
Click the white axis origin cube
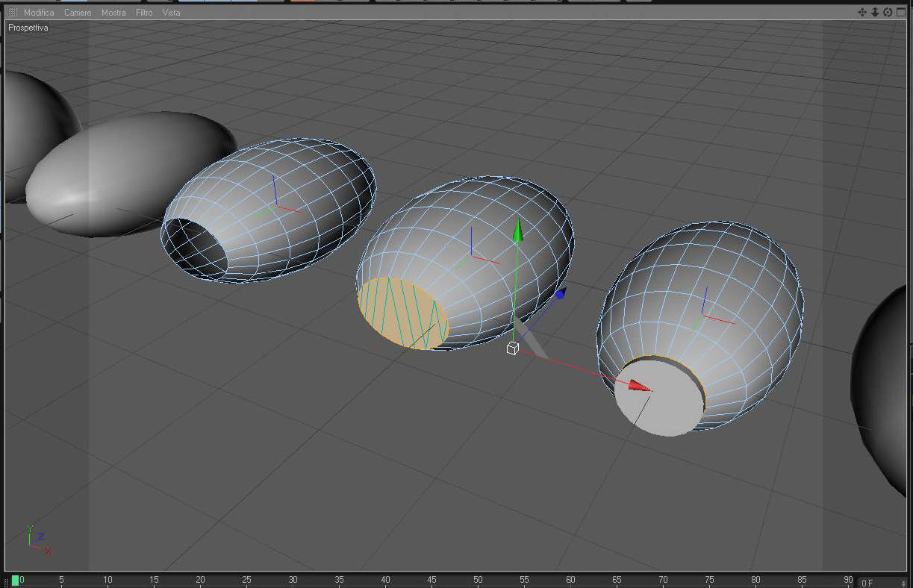512,348
